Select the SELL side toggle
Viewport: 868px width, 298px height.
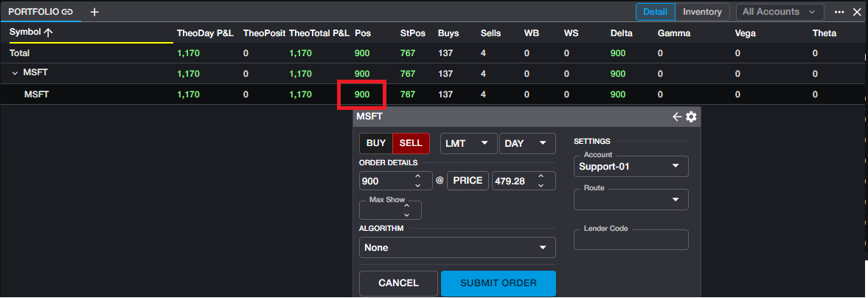coord(411,143)
